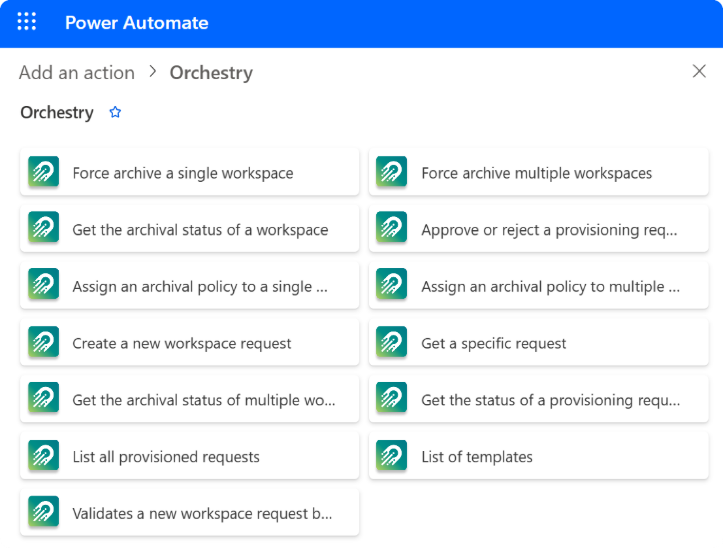Click the breadcrumb chevron separator
Viewport: 723px width, 549px height.
pos(153,71)
